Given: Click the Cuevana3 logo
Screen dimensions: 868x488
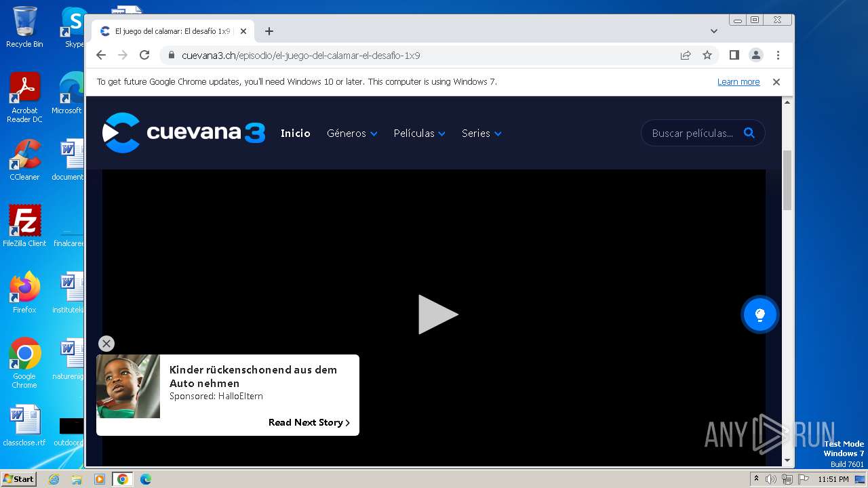Looking at the screenshot, I should click(183, 133).
